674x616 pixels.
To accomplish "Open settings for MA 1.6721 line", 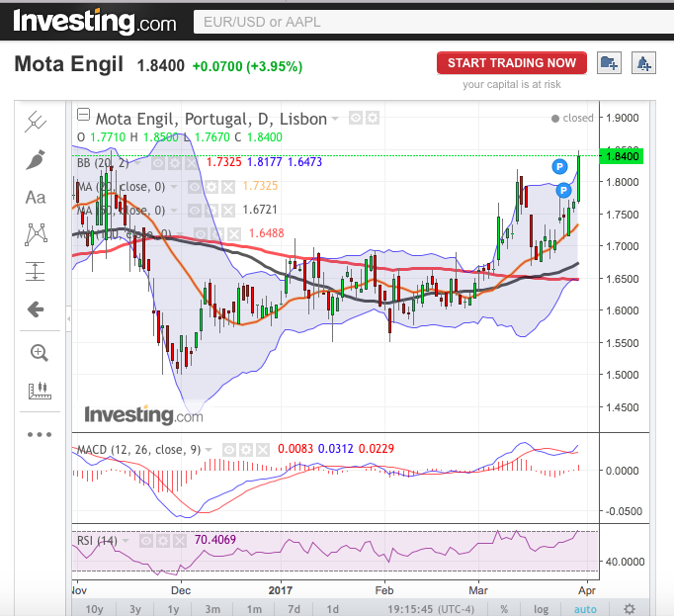I will [x=211, y=211].
